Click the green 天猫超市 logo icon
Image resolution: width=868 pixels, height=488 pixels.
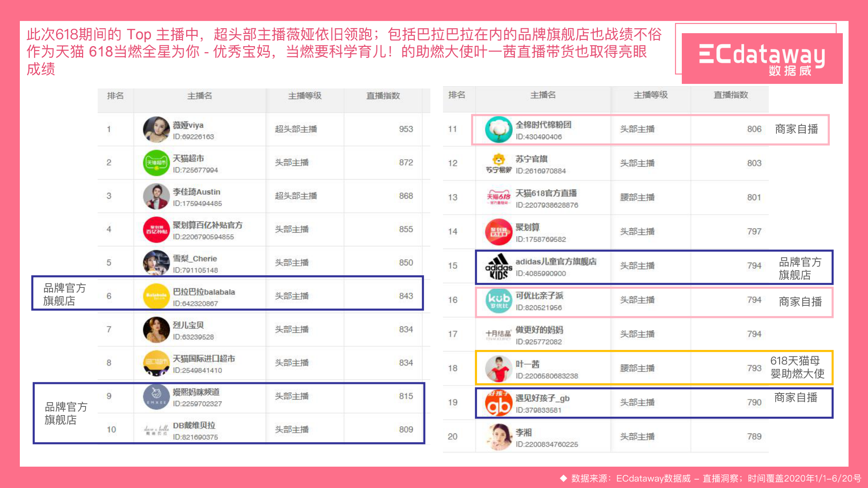[156, 163]
